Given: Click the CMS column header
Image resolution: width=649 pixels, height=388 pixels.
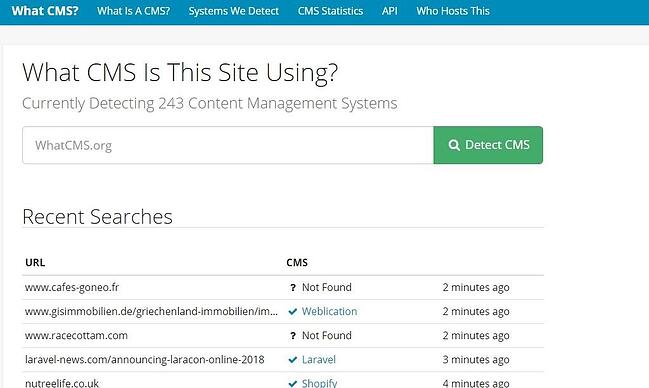Looking at the screenshot, I should point(297,263).
